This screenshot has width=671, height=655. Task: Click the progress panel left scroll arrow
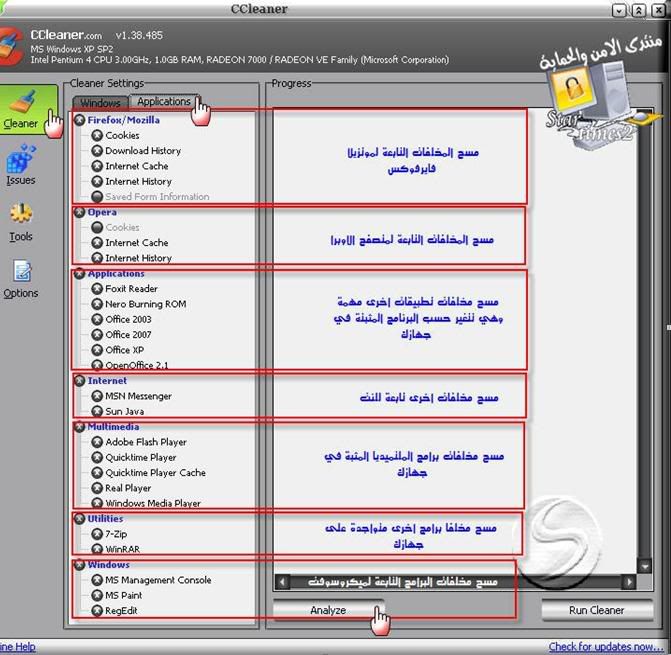(282, 582)
